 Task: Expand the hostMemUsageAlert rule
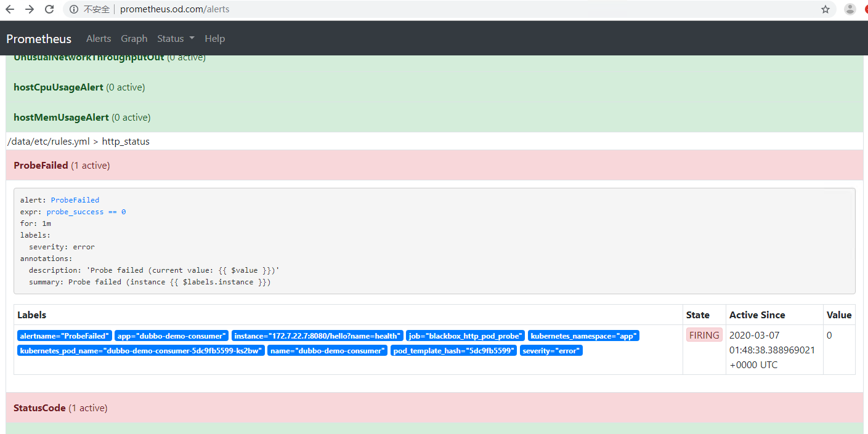click(x=62, y=118)
